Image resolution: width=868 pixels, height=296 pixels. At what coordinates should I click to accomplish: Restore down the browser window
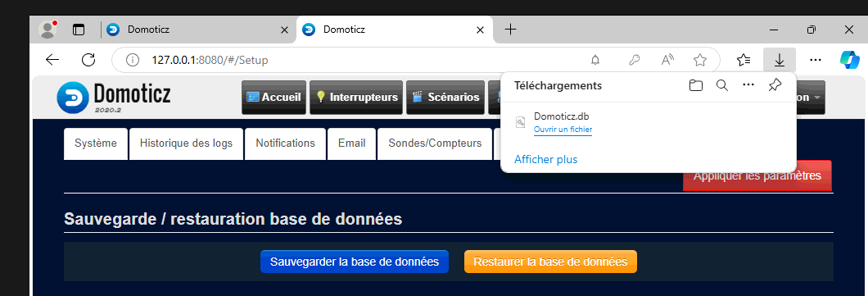(811, 30)
